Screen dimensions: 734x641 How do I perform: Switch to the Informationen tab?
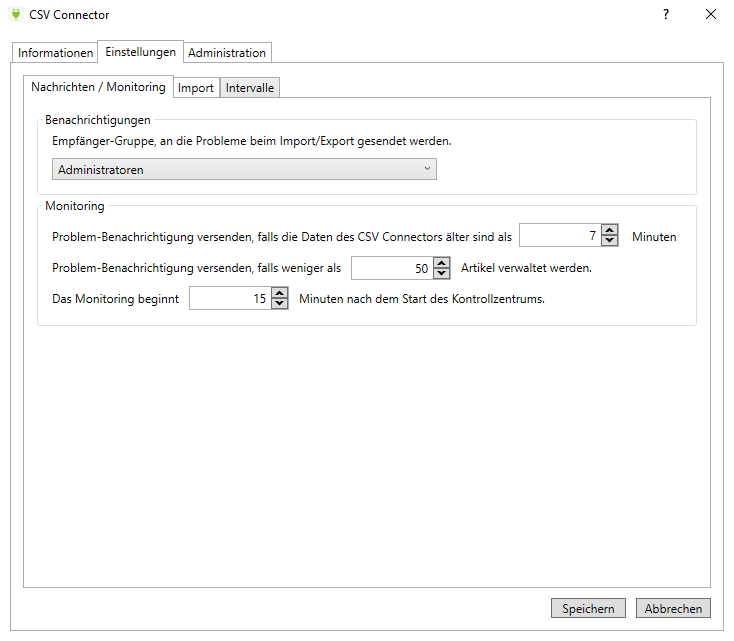(x=56, y=53)
